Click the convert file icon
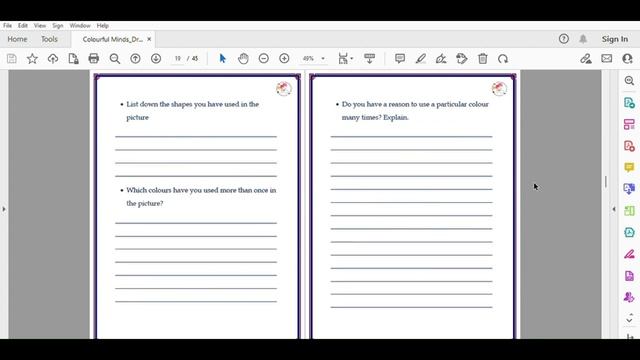The height and width of the screenshot is (360, 640). 73,59
